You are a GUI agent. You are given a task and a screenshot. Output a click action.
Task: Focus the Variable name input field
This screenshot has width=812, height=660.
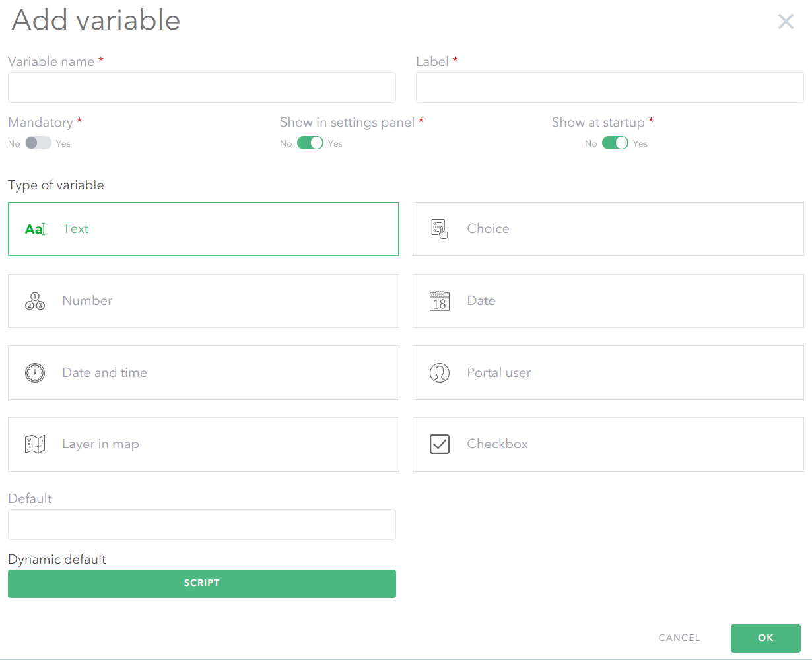point(202,88)
